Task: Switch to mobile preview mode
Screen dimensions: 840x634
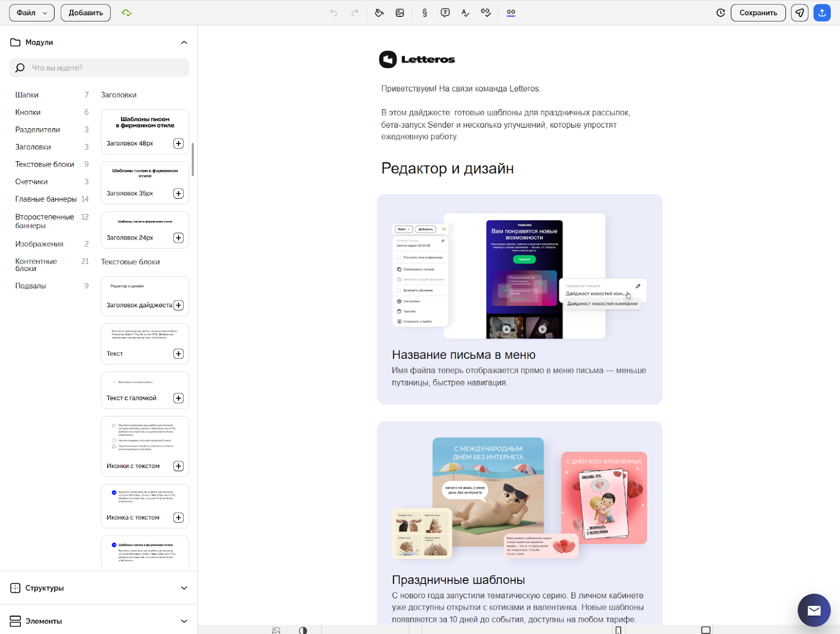Action: pos(618,630)
